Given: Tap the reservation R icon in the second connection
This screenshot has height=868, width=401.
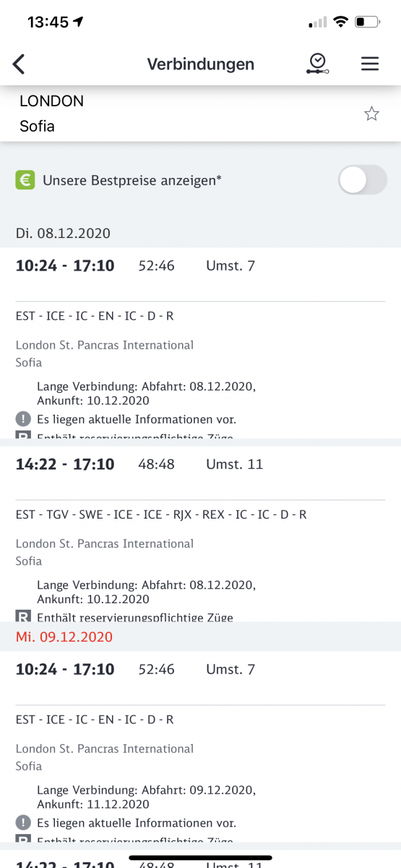Looking at the screenshot, I should click(23, 616).
